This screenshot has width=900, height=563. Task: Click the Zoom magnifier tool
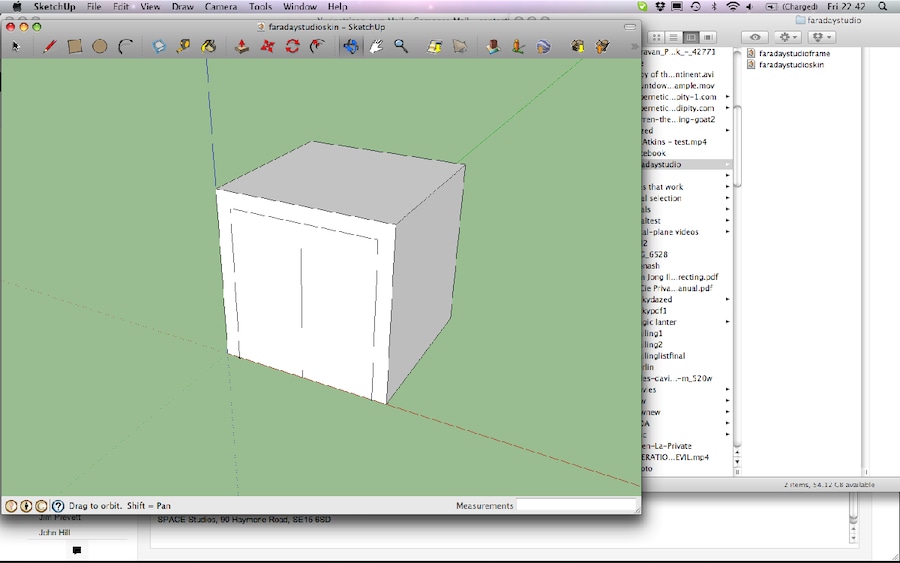pos(401,46)
